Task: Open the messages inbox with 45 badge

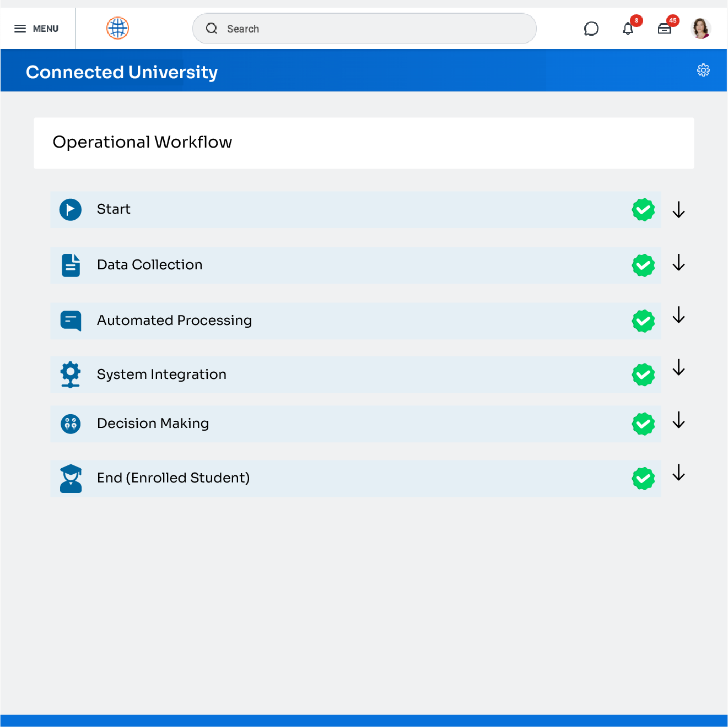Action: coord(665,28)
